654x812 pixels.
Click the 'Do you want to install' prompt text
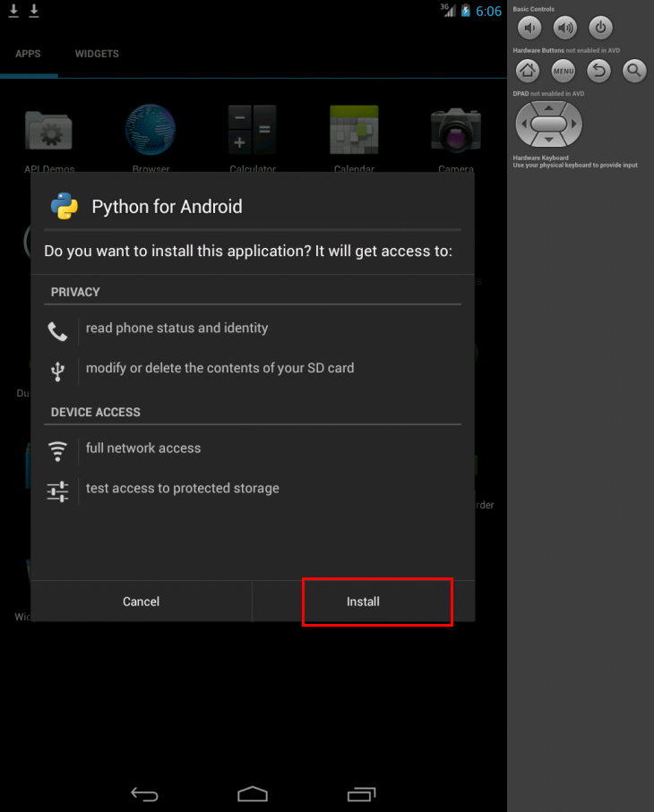click(248, 252)
